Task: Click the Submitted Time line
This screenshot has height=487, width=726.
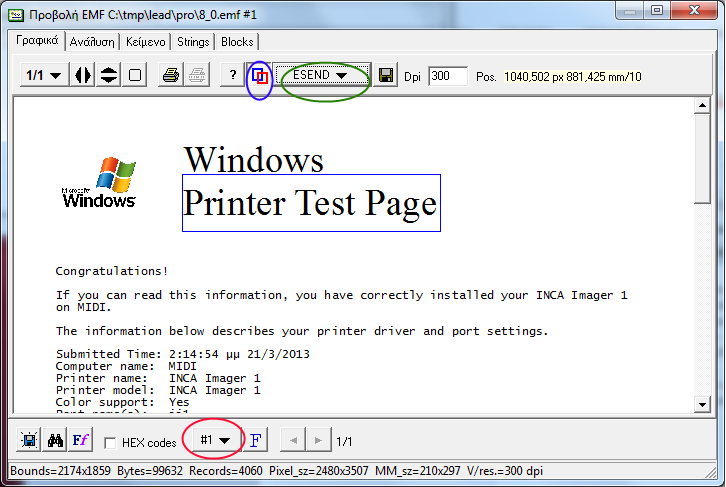Action: 183,354
